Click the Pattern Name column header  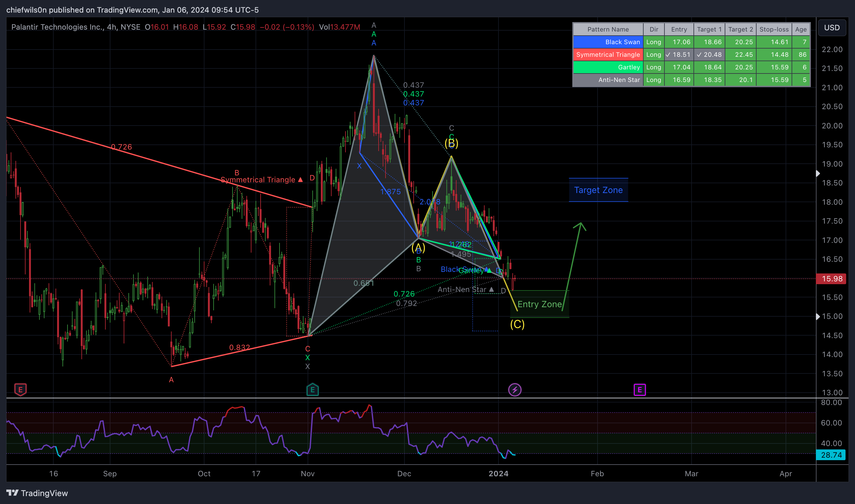click(608, 30)
